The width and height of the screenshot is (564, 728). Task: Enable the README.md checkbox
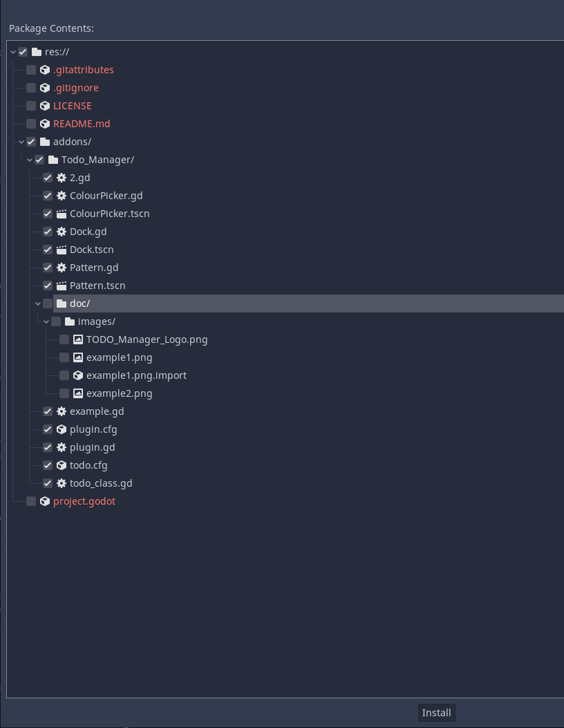[x=31, y=124]
